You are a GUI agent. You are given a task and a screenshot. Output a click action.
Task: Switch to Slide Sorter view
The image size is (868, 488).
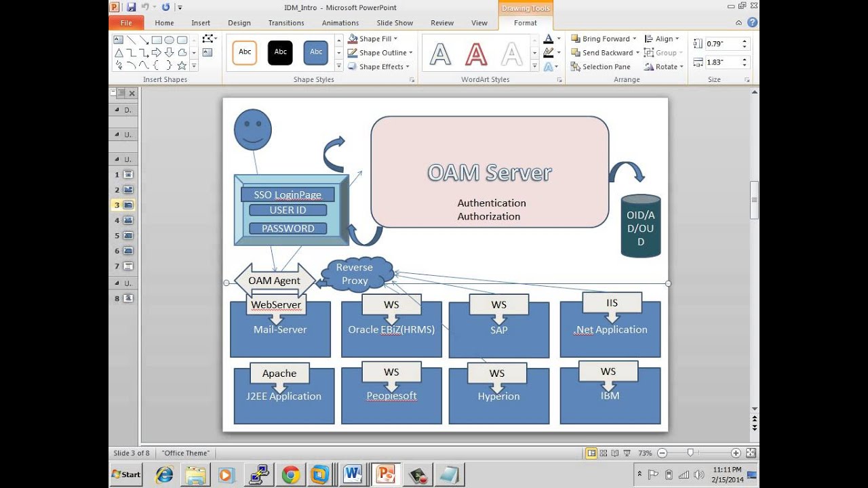tap(604, 453)
